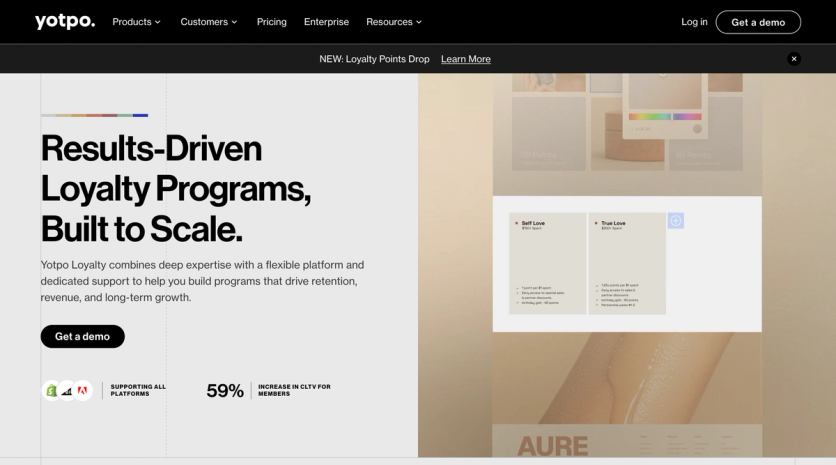Dismiss the announcement banner with X
Viewport: 836px width, 465px height.
coord(794,59)
